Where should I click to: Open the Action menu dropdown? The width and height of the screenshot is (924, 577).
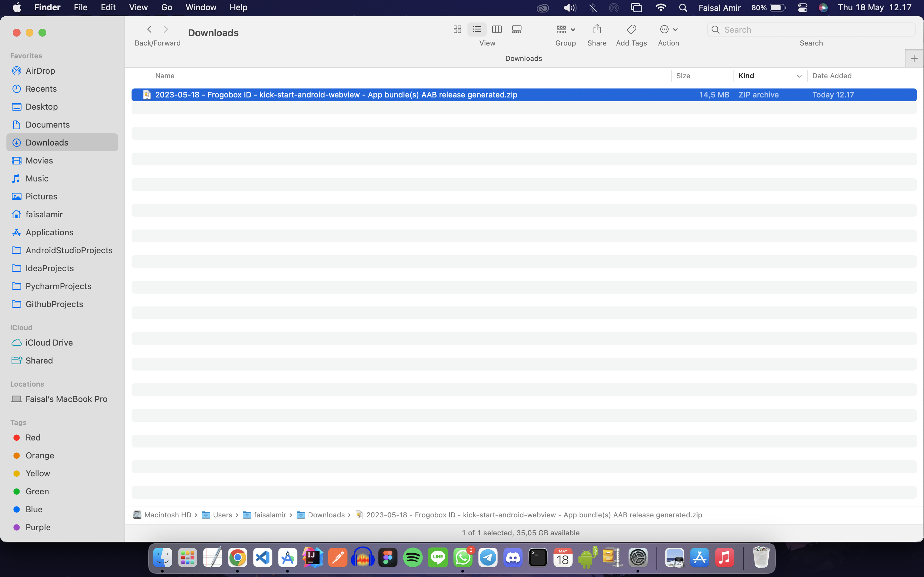click(x=668, y=29)
